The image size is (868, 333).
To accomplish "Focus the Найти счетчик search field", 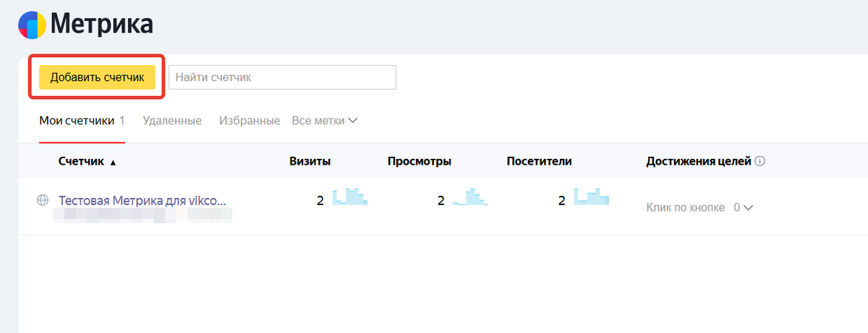I will 282,77.
